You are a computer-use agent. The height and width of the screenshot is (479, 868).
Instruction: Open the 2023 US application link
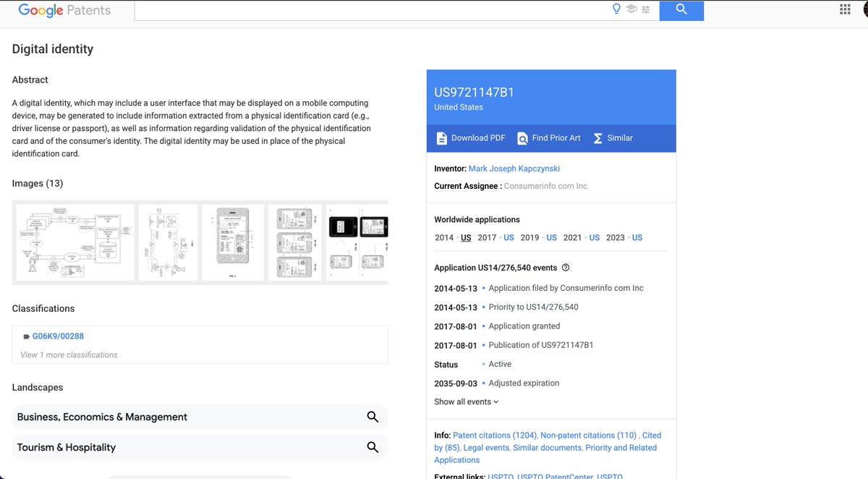[x=637, y=237]
